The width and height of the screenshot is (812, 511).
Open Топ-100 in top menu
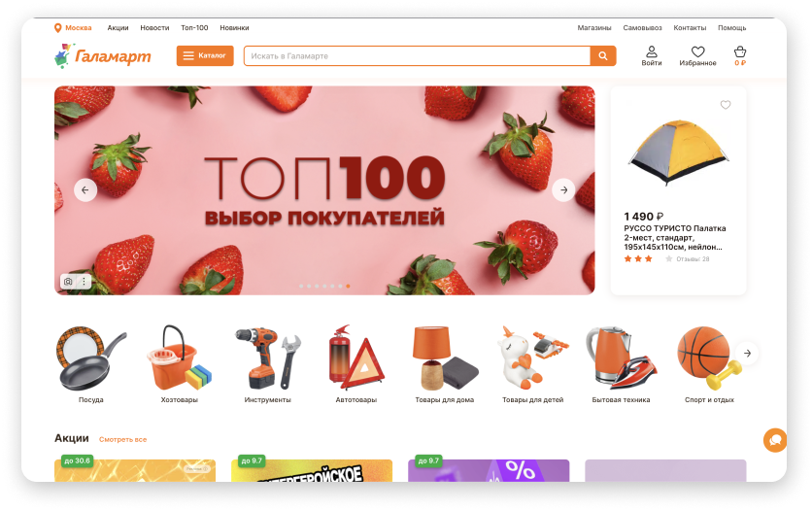(x=194, y=28)
